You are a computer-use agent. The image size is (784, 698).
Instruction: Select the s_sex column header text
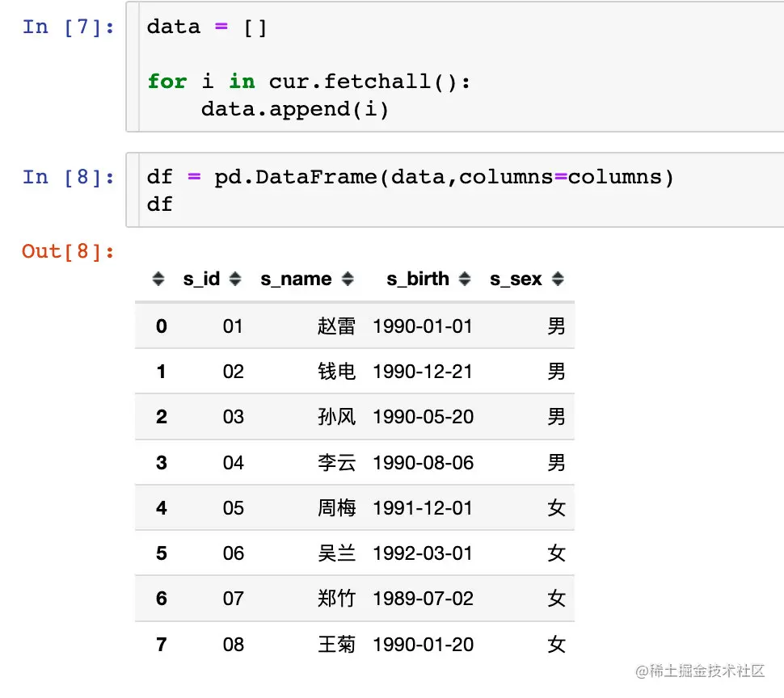coord(516,279)
